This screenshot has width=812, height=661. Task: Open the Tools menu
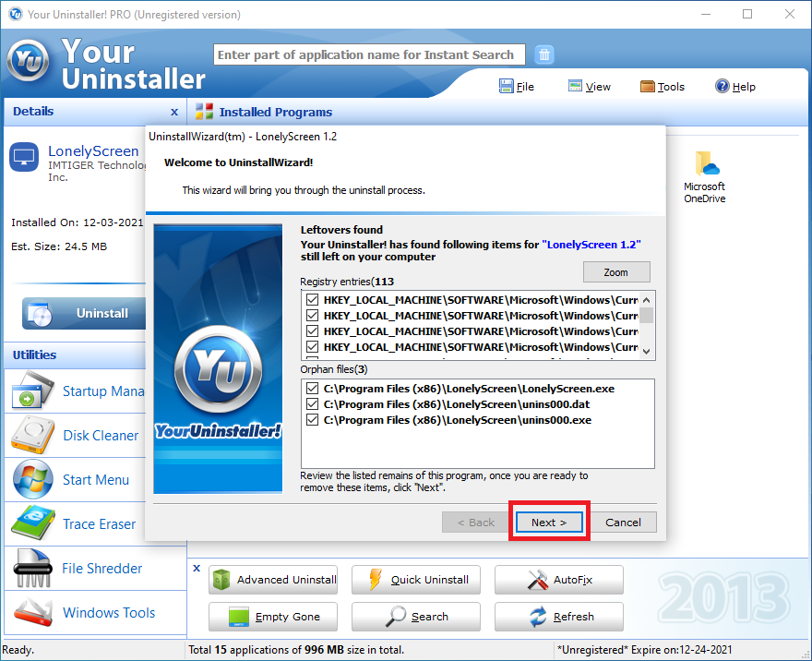pos(662,87)
